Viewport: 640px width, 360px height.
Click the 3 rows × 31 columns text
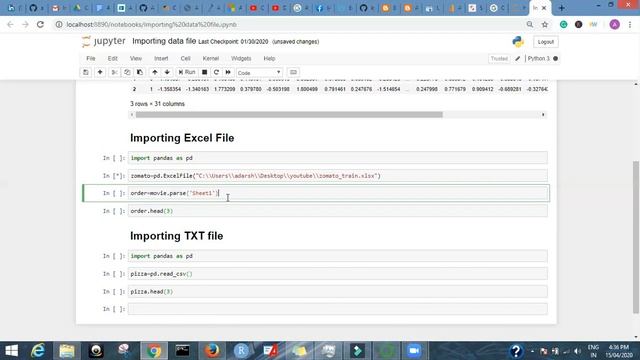point(158,104)
